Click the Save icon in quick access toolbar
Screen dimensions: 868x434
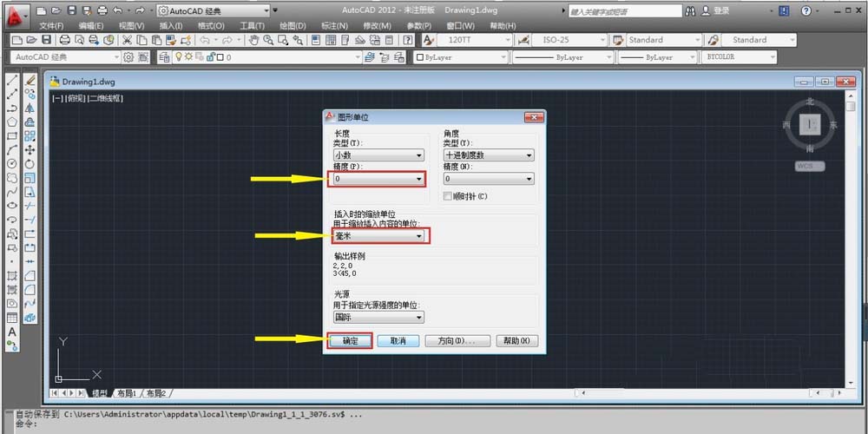(71, 10)
